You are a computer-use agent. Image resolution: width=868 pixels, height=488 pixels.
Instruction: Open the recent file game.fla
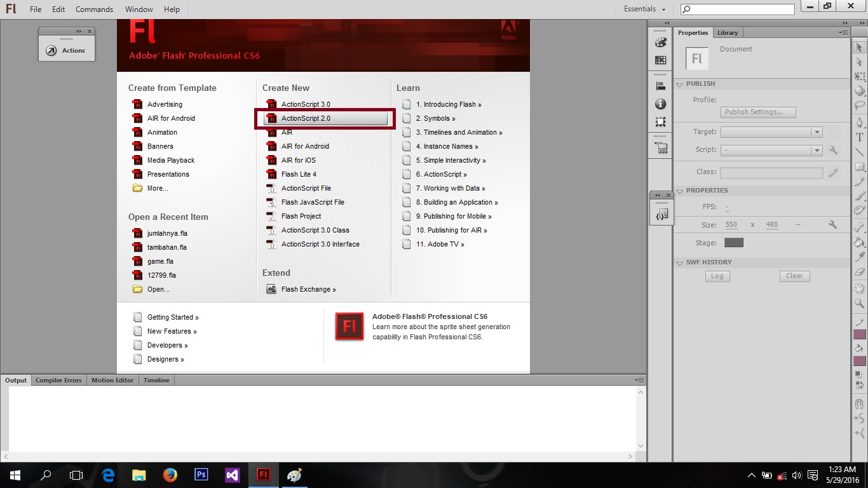(160, 261)
